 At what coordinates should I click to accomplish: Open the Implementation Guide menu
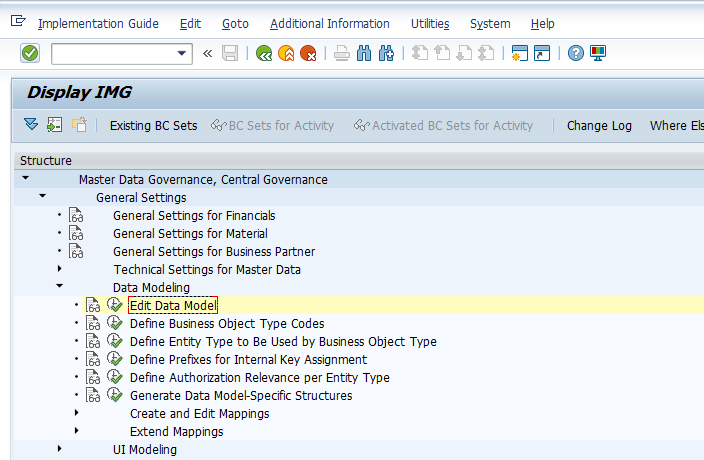[x=98, y=24]
